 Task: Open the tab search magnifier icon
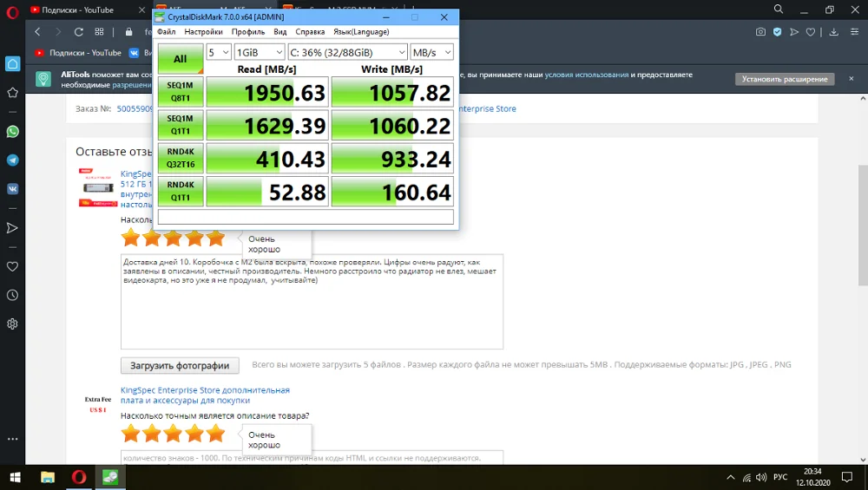tap(779, 10)
